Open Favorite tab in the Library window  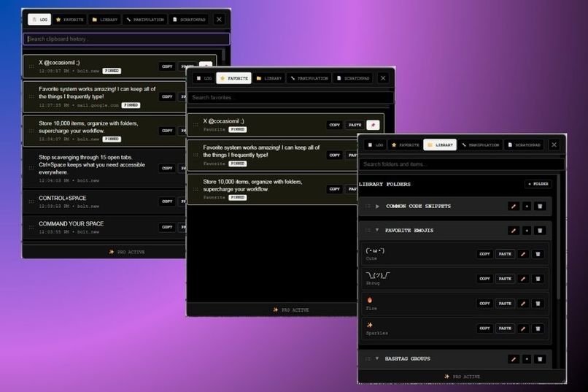[405, 145]
